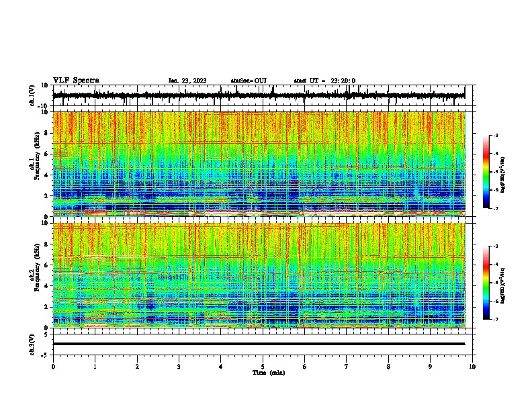Click the "-7" tick on ch.2 colorbar
Image resolution: width=532 pixels, height=411 pixels.
[x=495, y=320]
